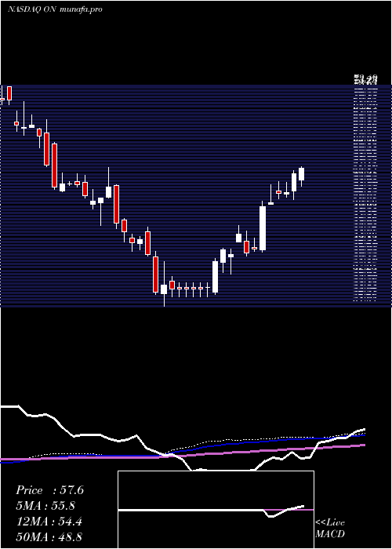Screen dimensions: 392x549
Task: Select the '5MA : 55.8' value
Action: coord(45,506)
